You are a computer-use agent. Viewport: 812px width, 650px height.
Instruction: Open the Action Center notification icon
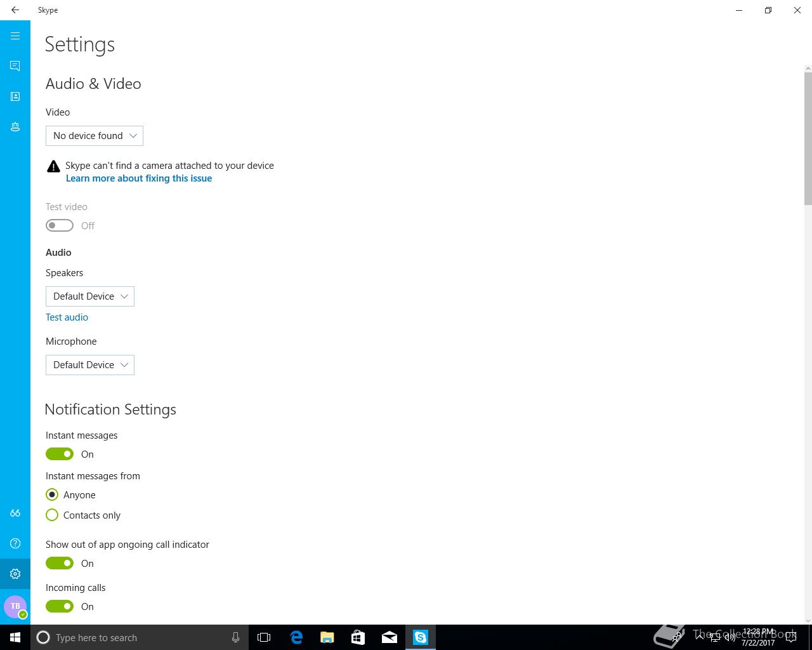coord(791,637)
